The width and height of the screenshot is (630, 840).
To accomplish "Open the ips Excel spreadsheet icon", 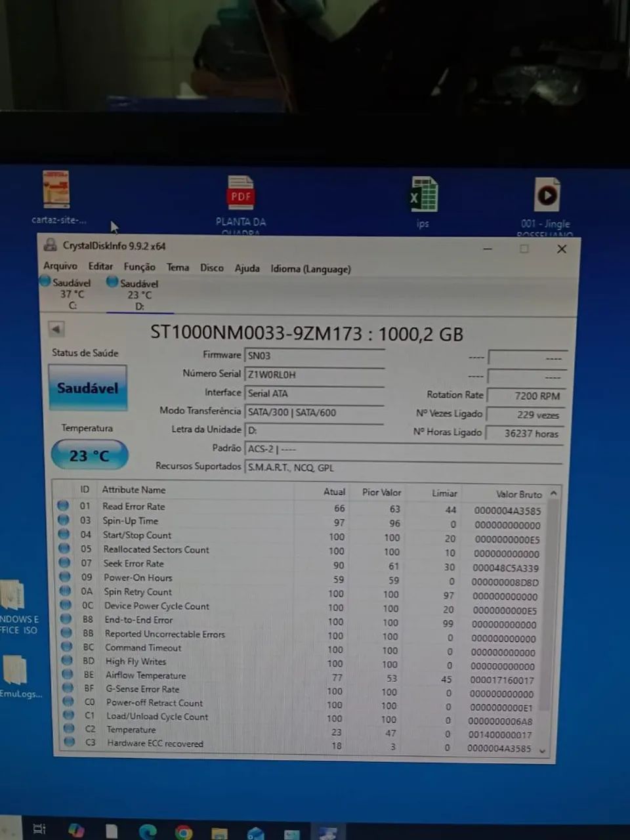I will (x=424, y=195).
